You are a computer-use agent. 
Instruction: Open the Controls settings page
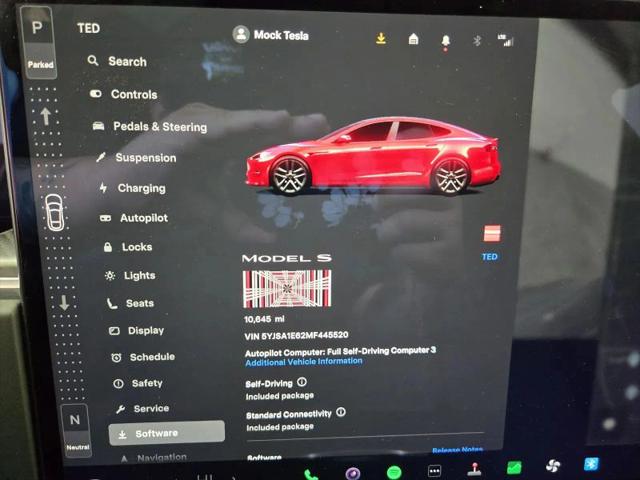[124, 94]
